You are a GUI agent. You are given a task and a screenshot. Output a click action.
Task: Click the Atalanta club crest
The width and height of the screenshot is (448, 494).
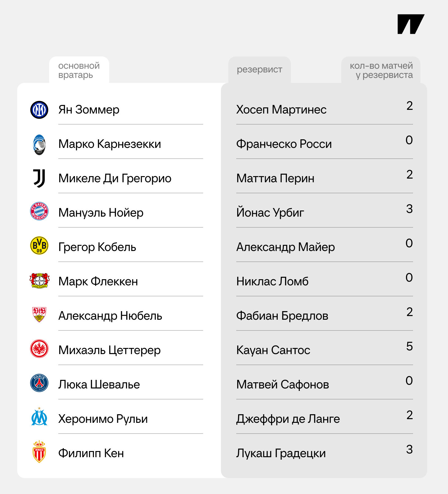point(39,144)
